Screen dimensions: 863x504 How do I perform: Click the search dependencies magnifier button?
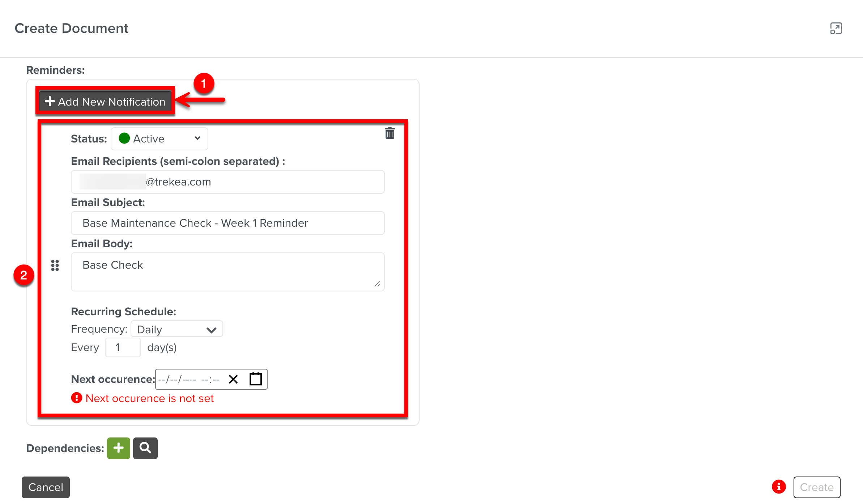145,448
